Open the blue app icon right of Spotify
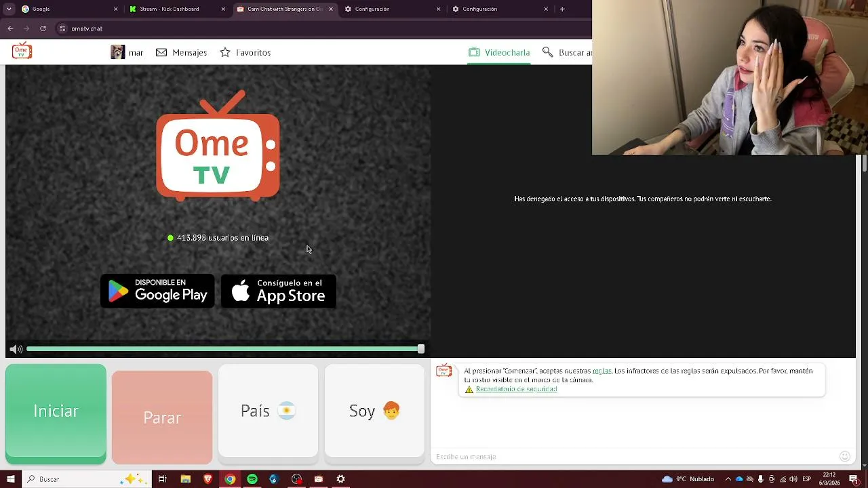 [274, 479]
